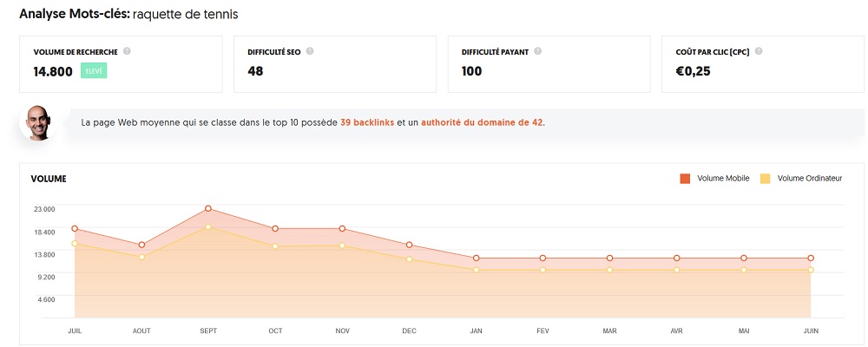Click the June desktop volume data point
Screen dimensions: 868x347
pos(811,270)
